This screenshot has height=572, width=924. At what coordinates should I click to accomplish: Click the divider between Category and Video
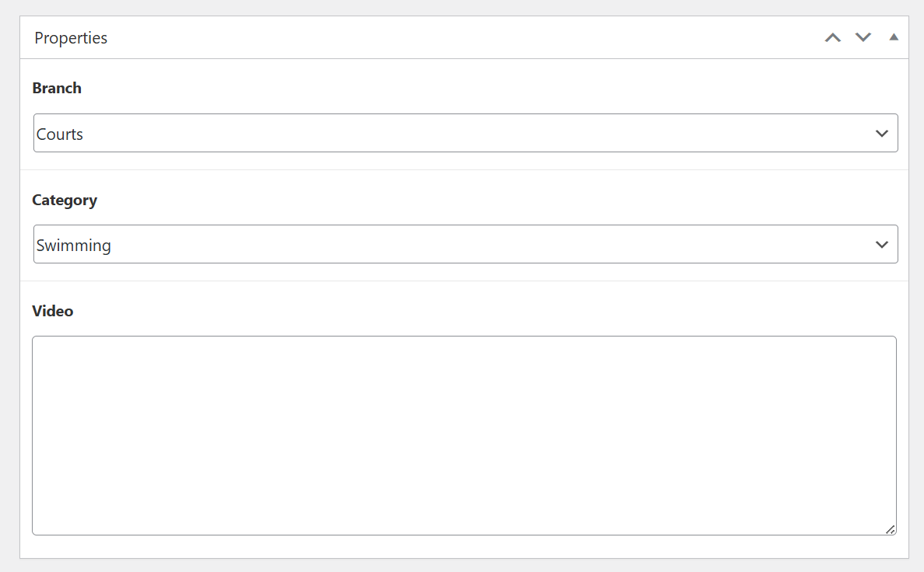[464, 281]
